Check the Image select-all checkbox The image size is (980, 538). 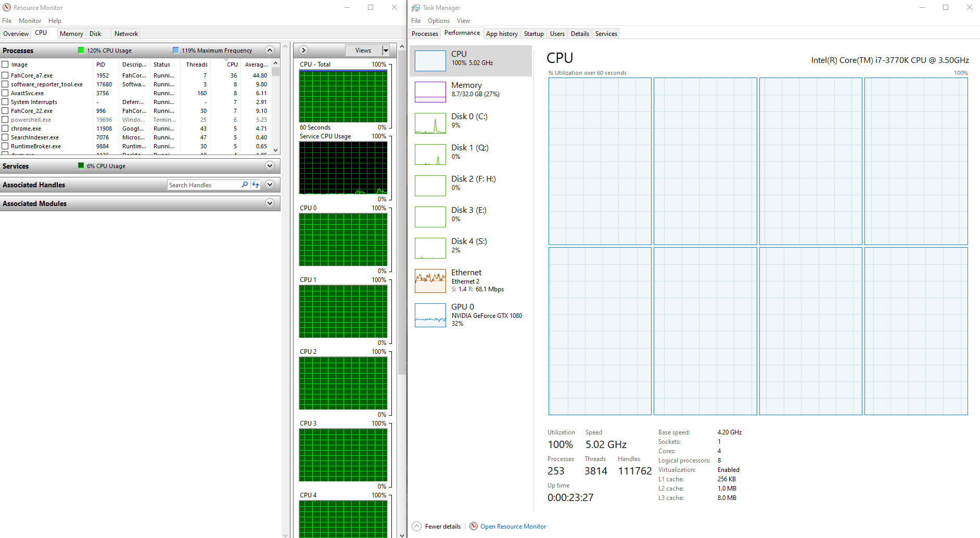click(x=5, y=65)
